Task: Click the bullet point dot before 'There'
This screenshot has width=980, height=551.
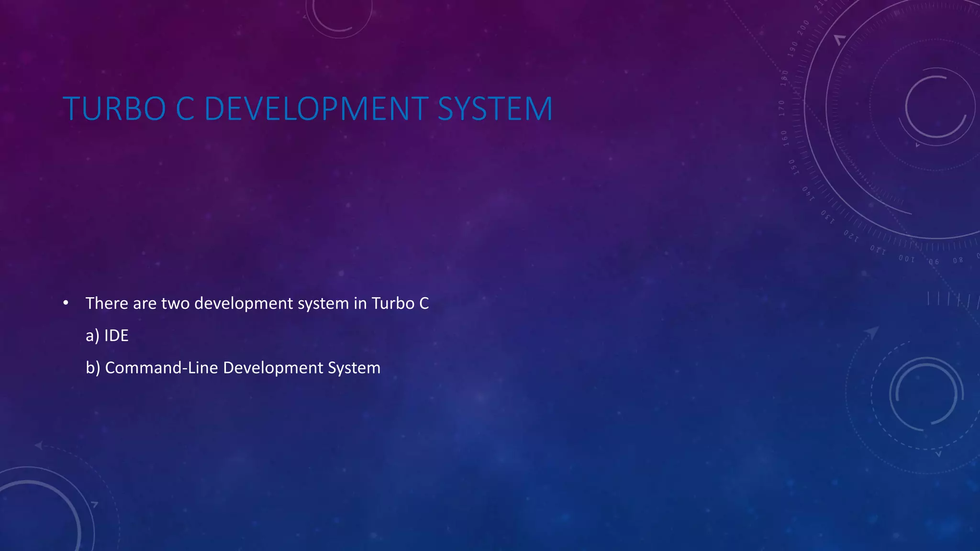Action: [x=66, y=303]
